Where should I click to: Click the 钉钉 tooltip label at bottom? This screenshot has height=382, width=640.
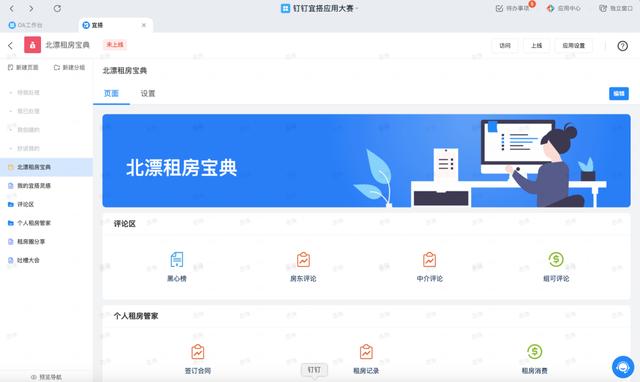click(x=314, y=370)
